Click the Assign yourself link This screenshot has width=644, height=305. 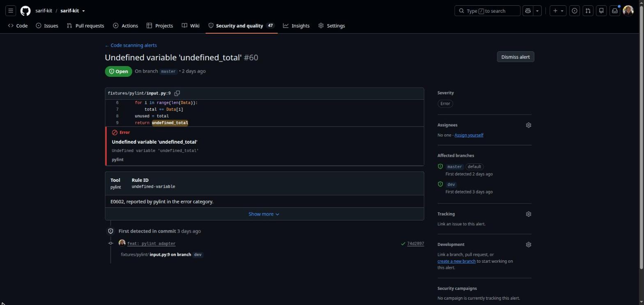pos(469,135)
